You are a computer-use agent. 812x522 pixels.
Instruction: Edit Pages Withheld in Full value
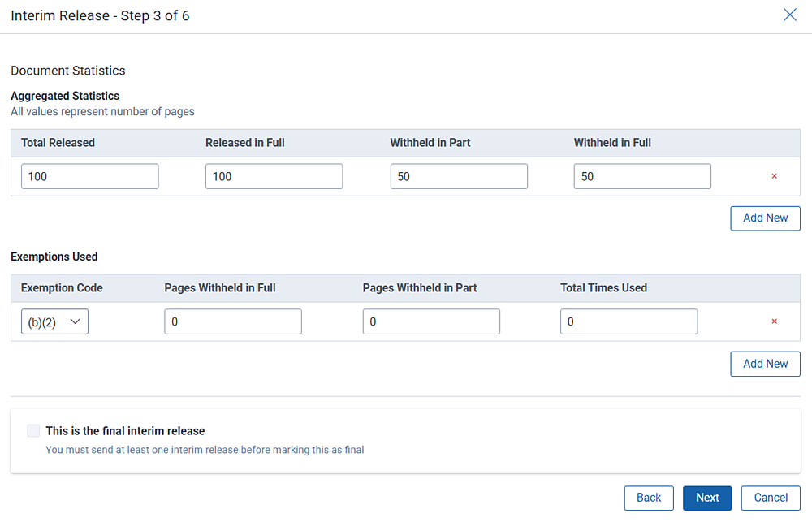pyautogui.click(x=233, y=321)
